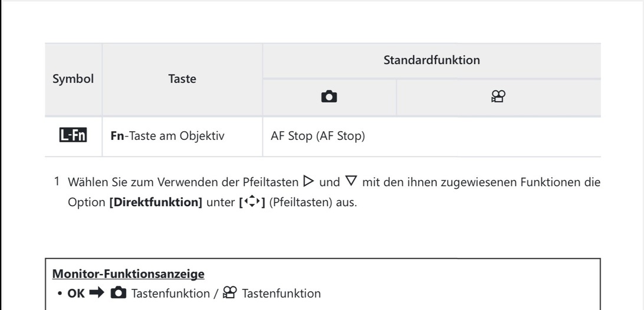The height and width of the screenshot is (310, 644).
Task: Click the movie camera icon in table header
Action: tap(498, 97)
